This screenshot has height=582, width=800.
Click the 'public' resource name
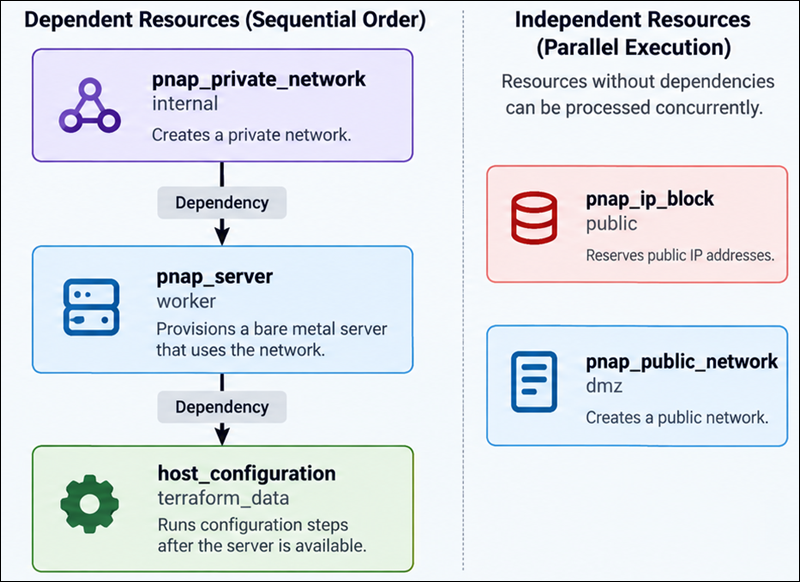tap(611, 223)
